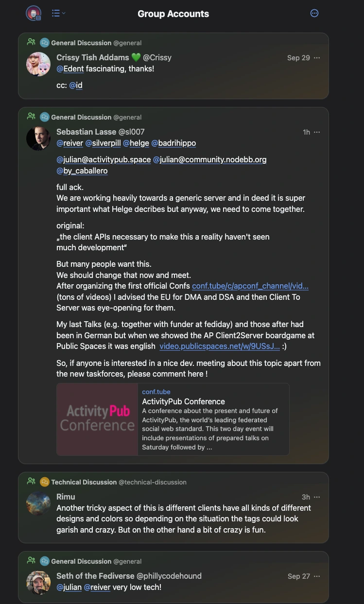Open your profile avatar in the top bar
This screenshot has width=364, height=604.
click(33, 13)
